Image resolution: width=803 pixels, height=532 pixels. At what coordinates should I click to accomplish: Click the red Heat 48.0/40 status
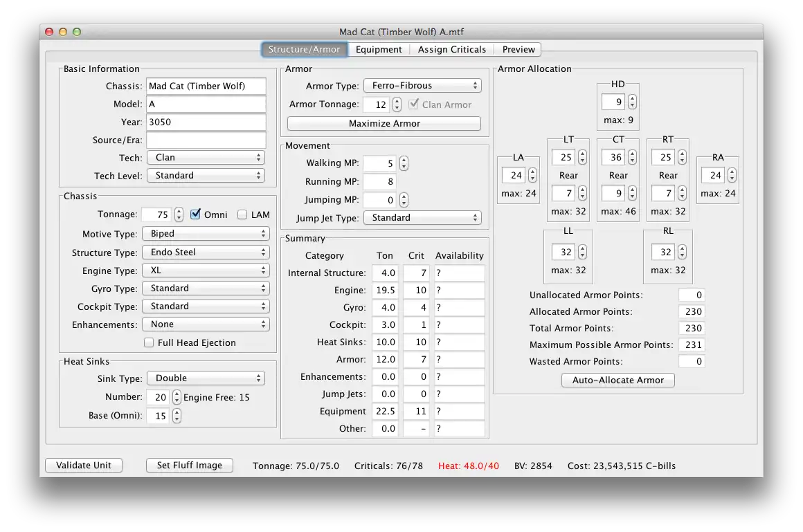468,466
